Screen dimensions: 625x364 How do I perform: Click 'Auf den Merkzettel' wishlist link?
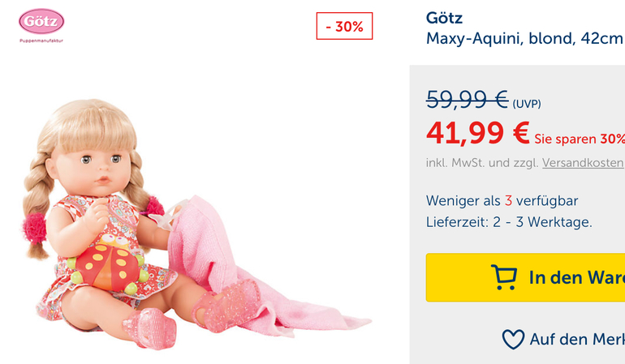[563, 340]
